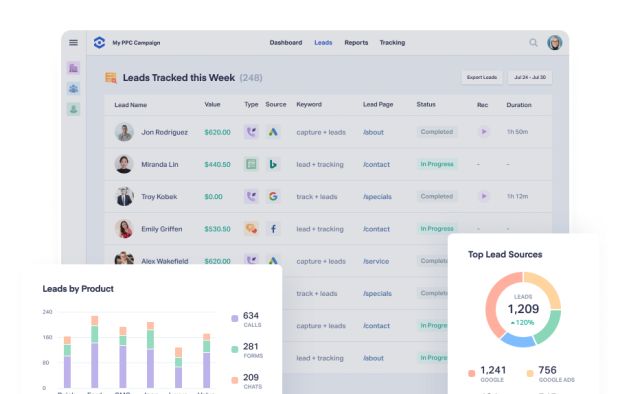Click the Export Leads button
The image size is (618, 394).
point(482,77)
